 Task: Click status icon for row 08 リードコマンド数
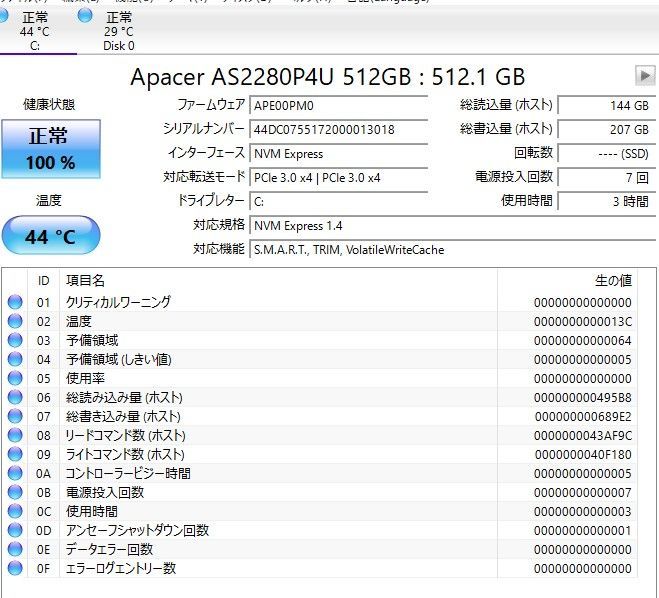coord(15,435)
